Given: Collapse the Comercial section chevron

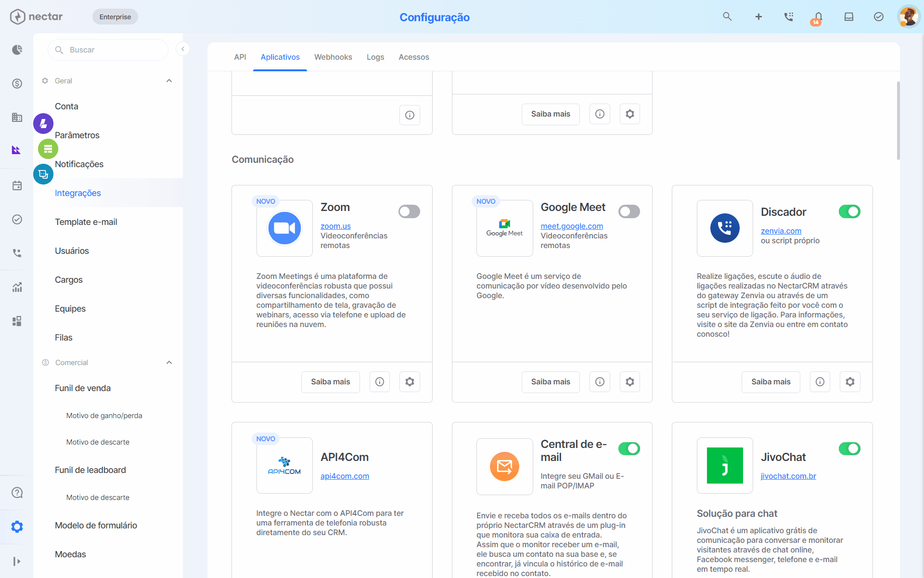Looking at the screenshot, I should [x=169, y=362].
